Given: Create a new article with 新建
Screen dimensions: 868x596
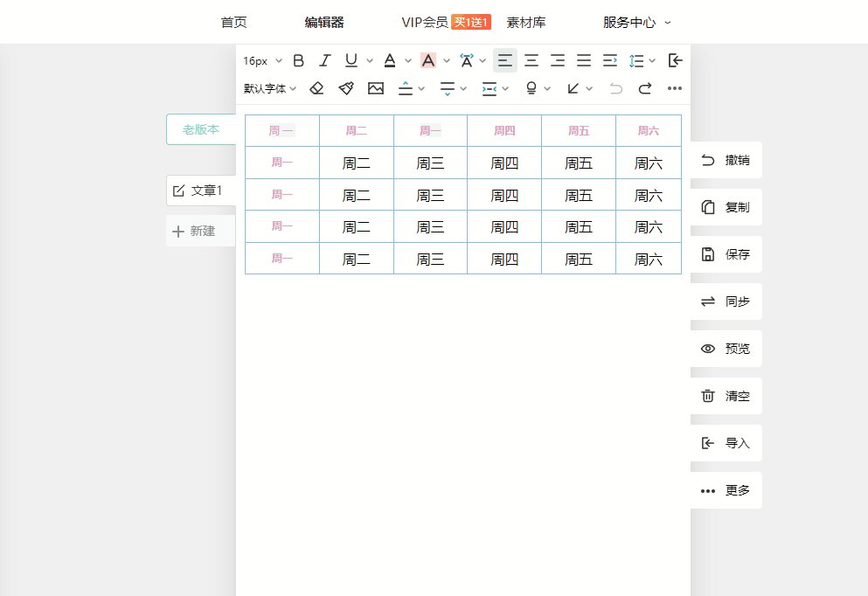Looking at the screenshot, I should tap(201, 231).
